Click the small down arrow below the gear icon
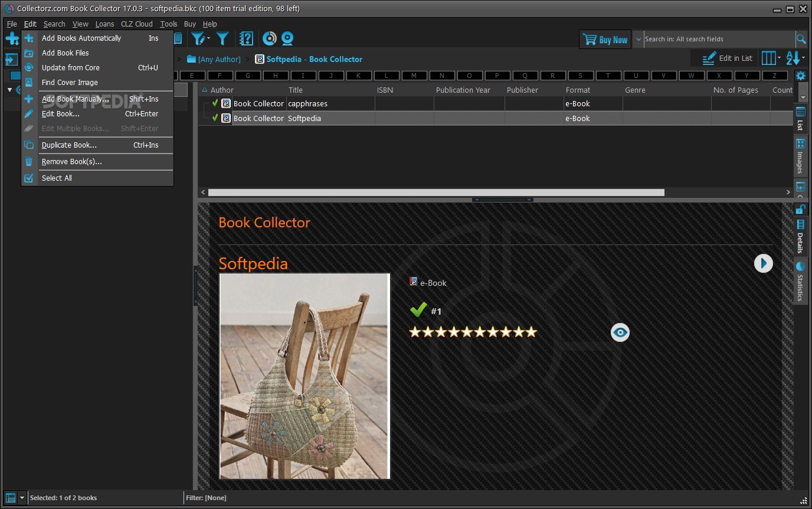This screenshot has height=509, width=812. click(x=803, y=97)
